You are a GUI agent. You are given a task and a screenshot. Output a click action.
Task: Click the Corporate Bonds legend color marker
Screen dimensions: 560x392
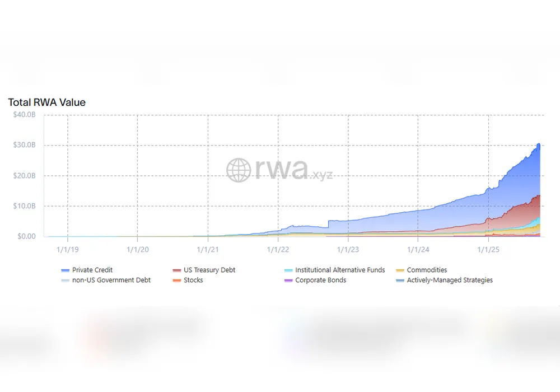pyautogui.click(x=288, y=281)
